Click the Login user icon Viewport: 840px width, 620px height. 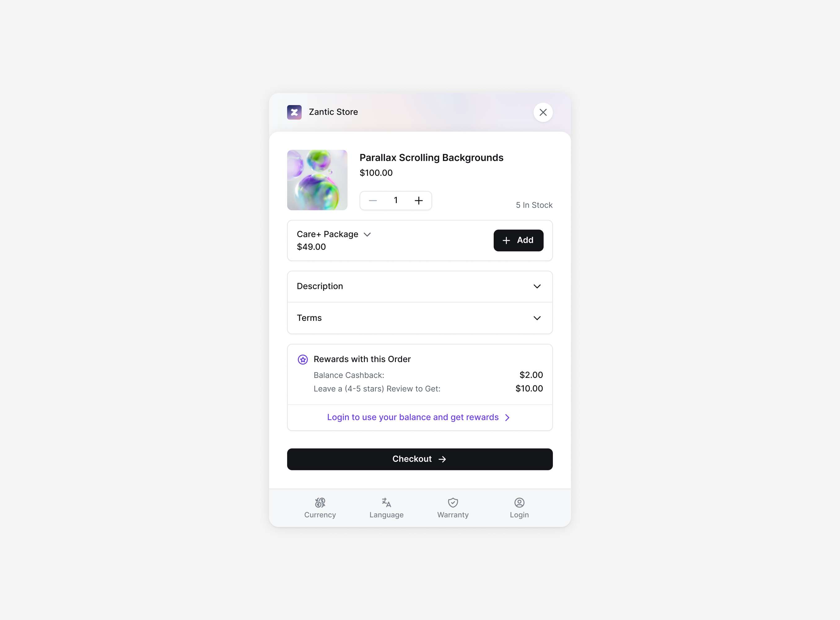coord(519,502)
